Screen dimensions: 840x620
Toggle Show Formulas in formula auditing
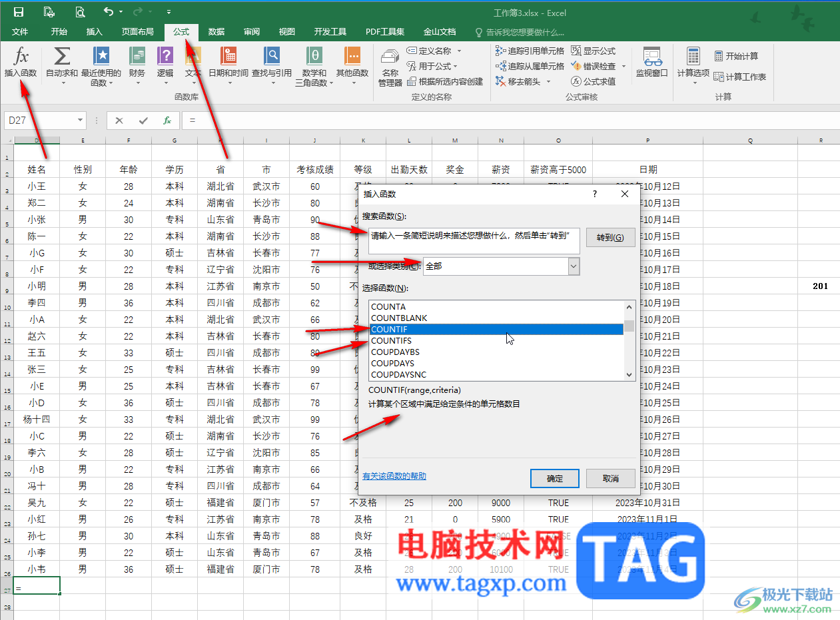click(x=594, y=51)
